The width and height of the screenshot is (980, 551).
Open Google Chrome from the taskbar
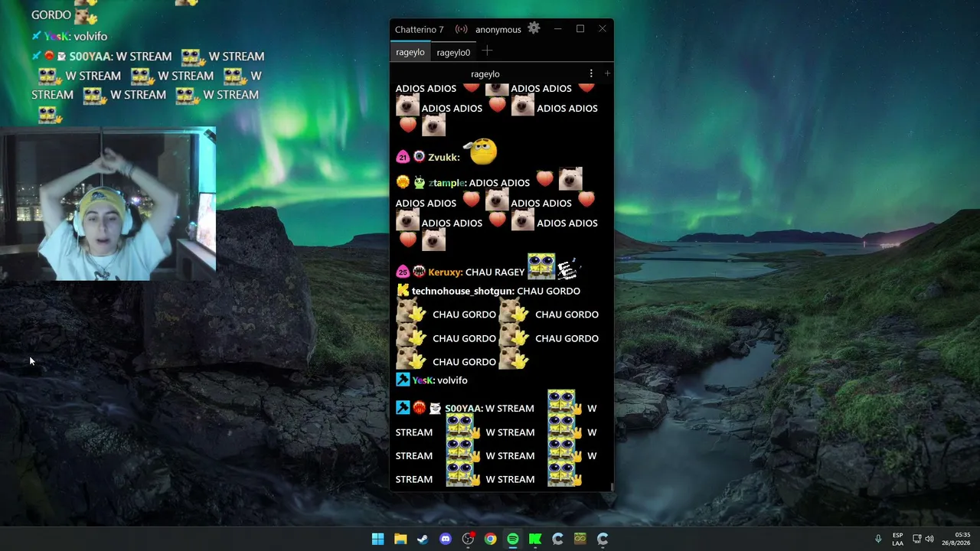[x=490, y=540]
